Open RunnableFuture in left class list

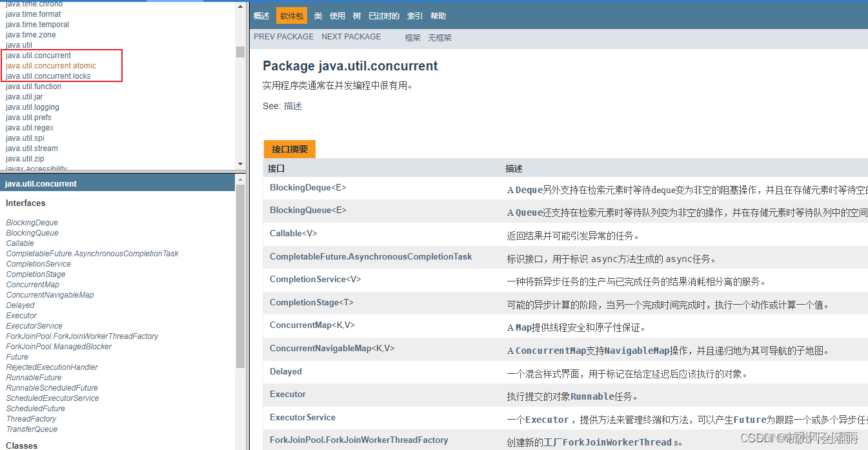tap(34, 378)
